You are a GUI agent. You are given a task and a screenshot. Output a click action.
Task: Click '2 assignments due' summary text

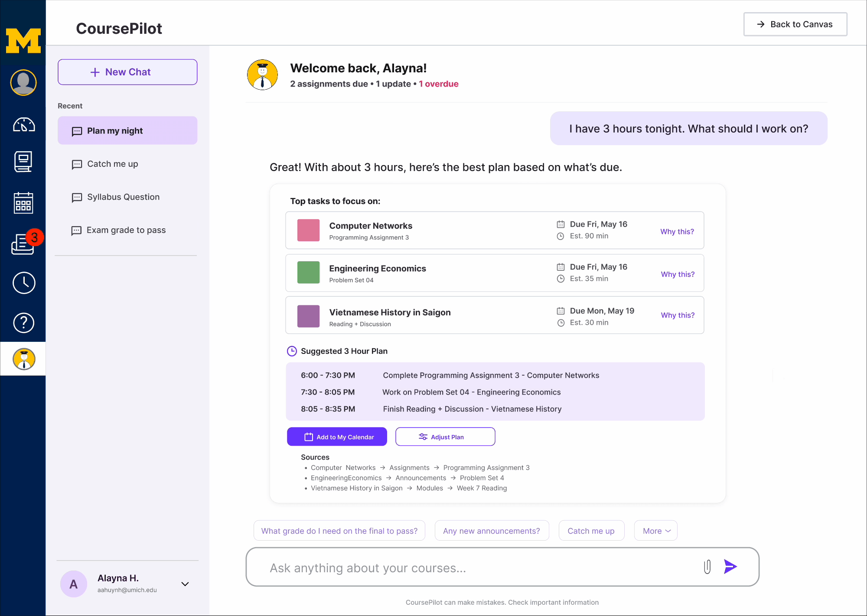click(329, 84)
